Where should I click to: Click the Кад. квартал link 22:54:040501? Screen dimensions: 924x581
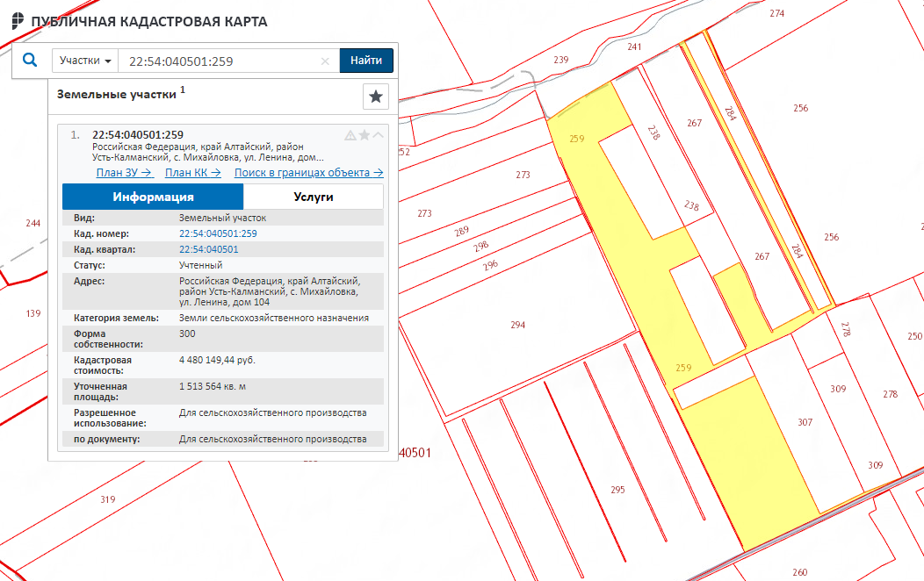[x=209, y=249]
